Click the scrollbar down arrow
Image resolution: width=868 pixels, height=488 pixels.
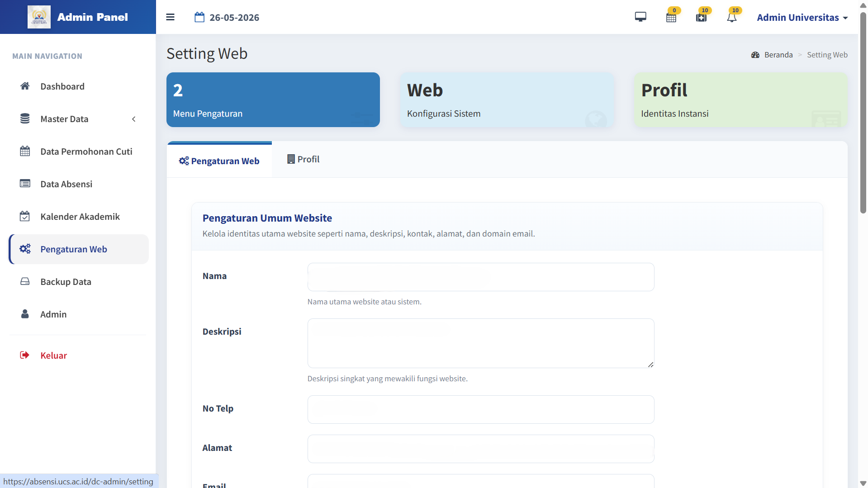pos(863,483)
